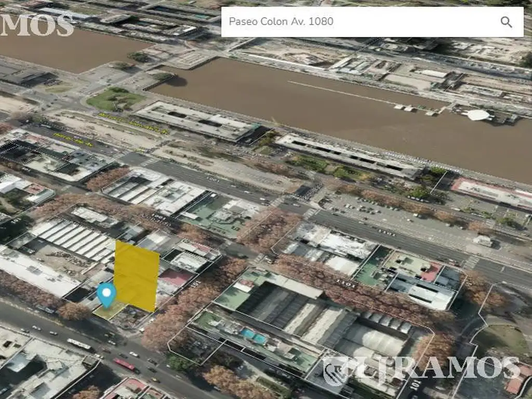The image size is (532, 399).
Task: Click the partial MOS watermark at top left
Action: pyautogui.click(x=36, y=25)
